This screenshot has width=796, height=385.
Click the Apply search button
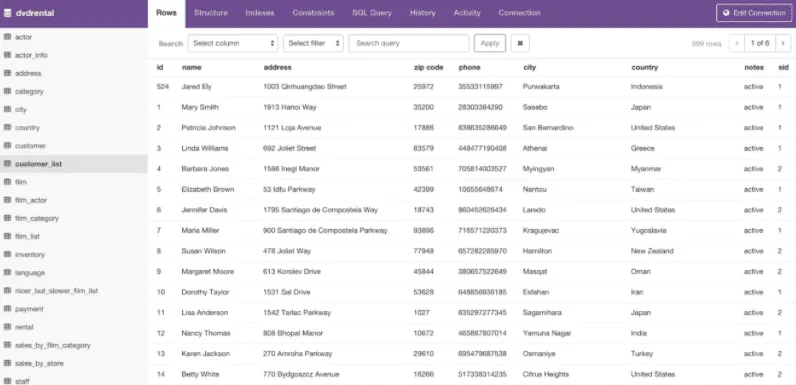pyautogui.click(x=490, y=43)
